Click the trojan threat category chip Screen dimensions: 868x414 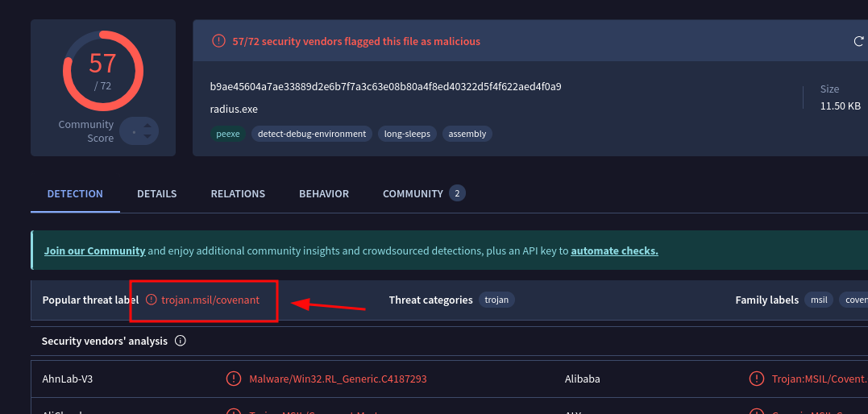point(496,300)
